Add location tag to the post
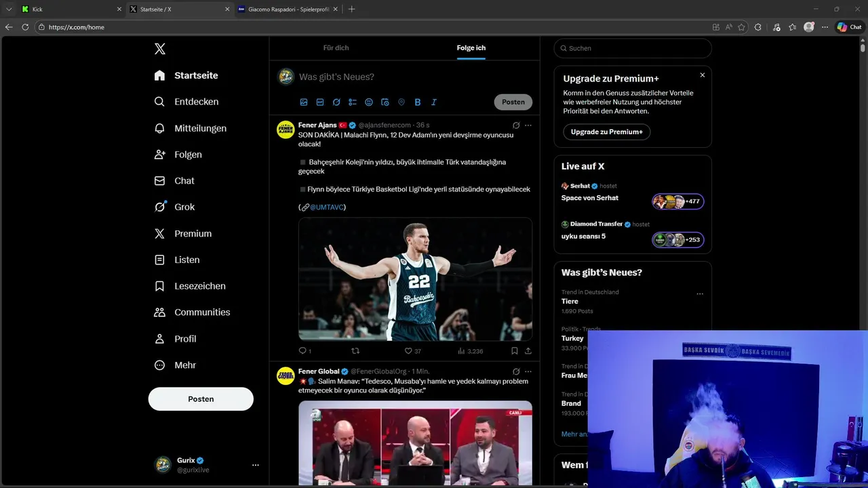Screen dimensions: 868x488 pos(401,102)
